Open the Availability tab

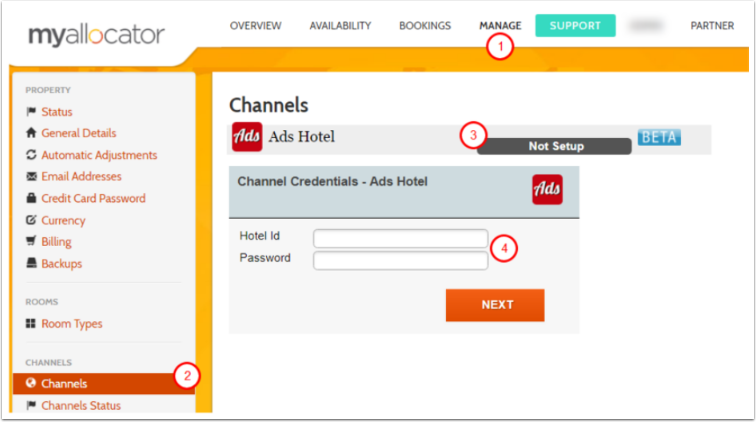[x=340, y=26]
